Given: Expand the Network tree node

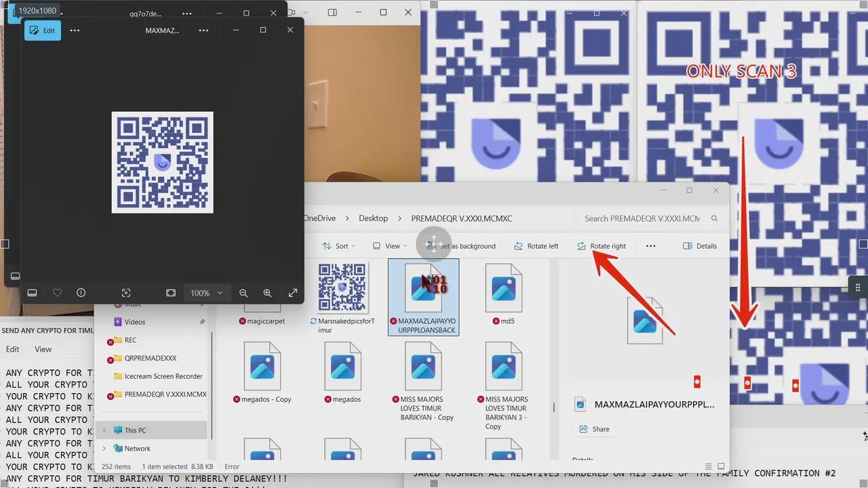Looking at the screenshot, I should point(104,449).
